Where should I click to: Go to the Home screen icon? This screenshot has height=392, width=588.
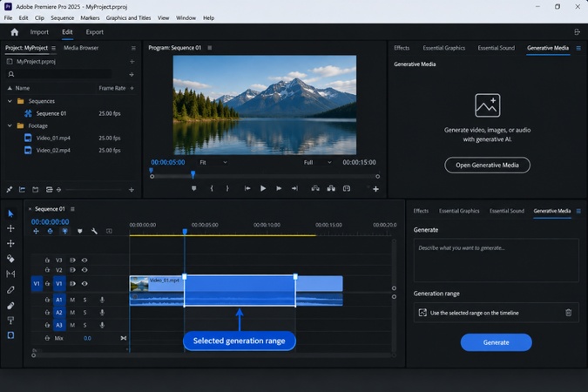tap(15, 32)
